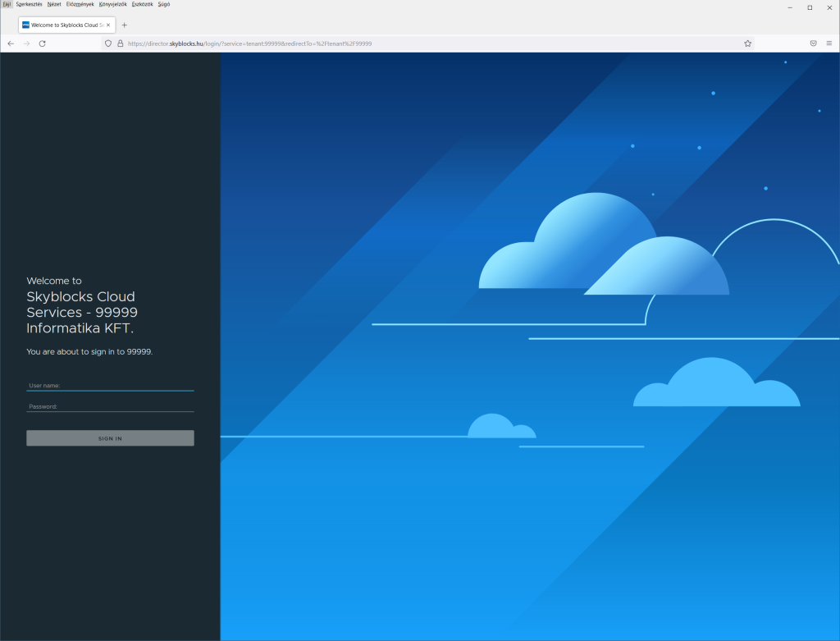Click the 'Skyblocks Cloud Services - 99999 Informatika KFT.' heading
Screen dimensions: 840x641
coord(82,313)
